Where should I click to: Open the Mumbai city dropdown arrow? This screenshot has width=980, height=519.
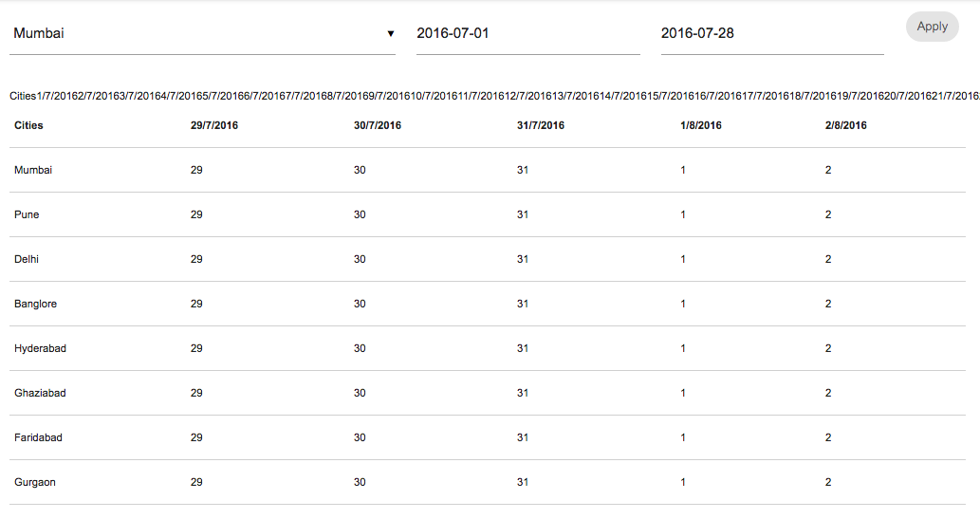pyautogui.click(x=390, y=34)
